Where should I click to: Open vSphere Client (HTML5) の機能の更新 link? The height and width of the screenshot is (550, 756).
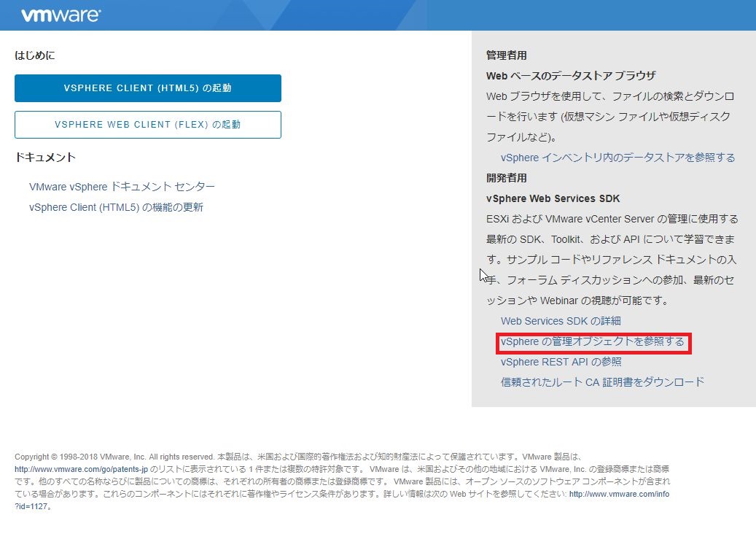tap(116, 207)
